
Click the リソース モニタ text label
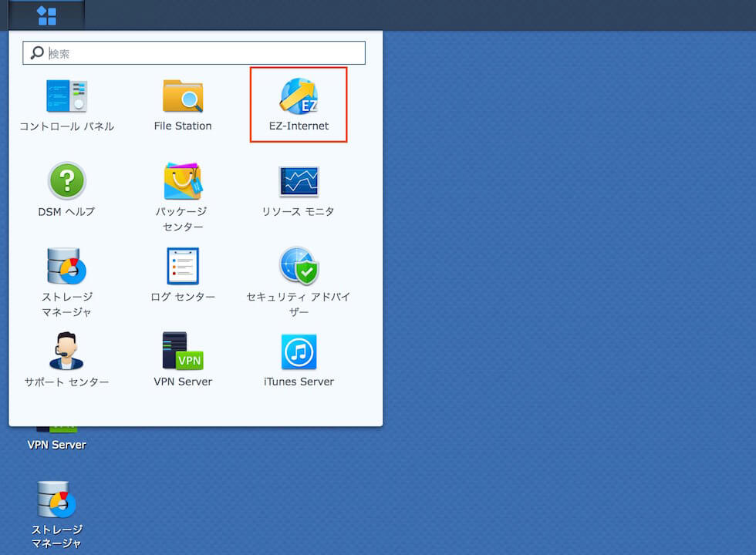(x=299, y=211)
